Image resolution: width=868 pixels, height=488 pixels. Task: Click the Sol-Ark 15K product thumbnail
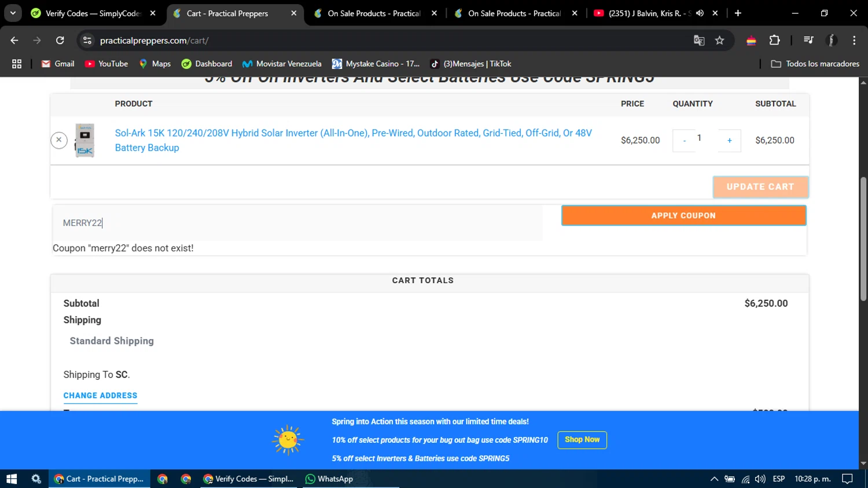(84, 140)
